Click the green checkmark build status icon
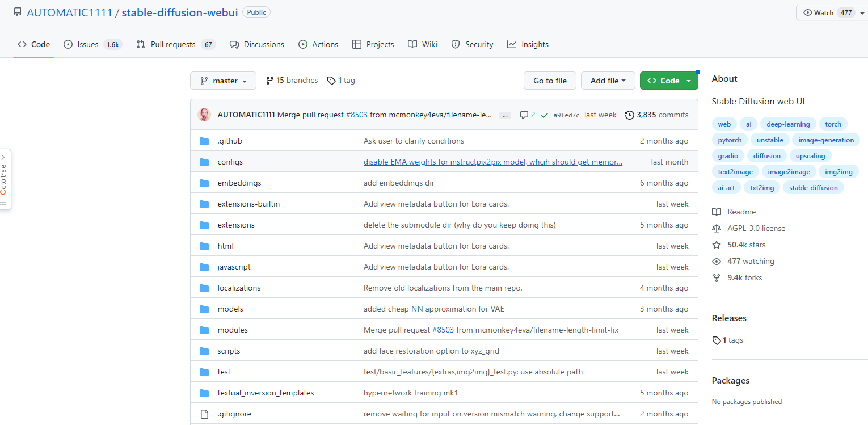Viewport: 868px width, 425px height. coord(545,115)
